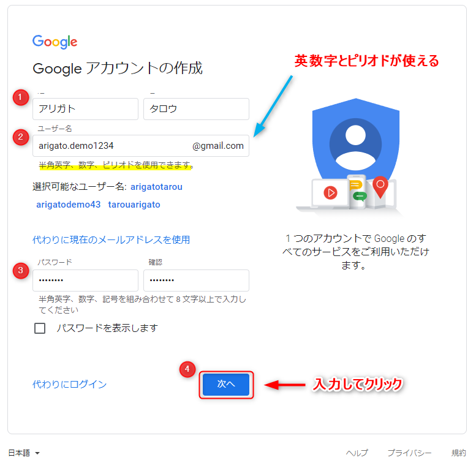Click the last name field アリガト
Viewport: 476px width, 471px height.
(85, 108)
